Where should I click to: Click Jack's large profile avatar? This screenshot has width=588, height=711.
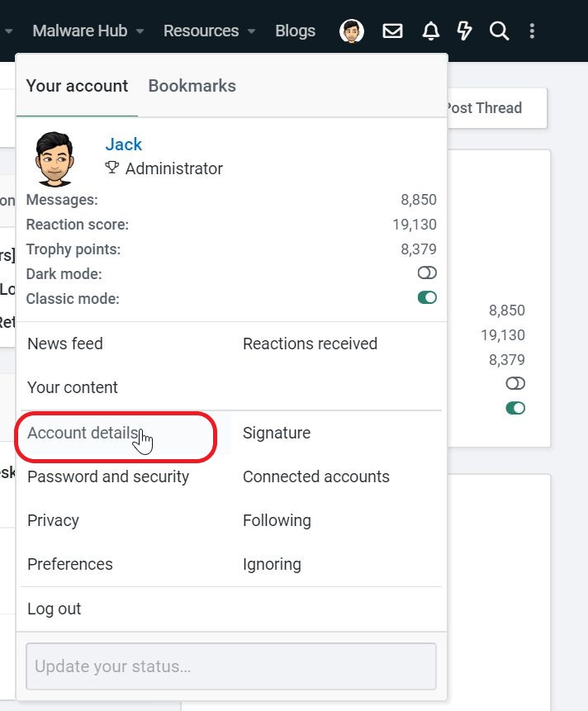click(x=56, y=159)
